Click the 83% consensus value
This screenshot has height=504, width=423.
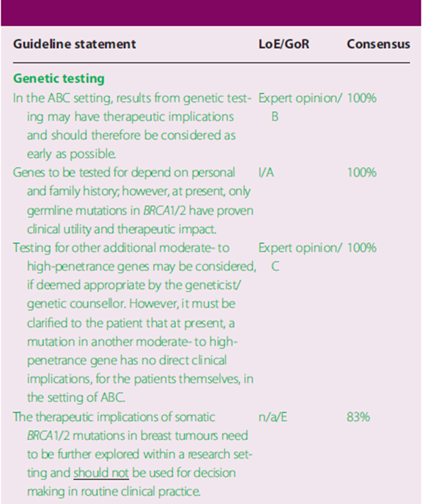coord(358,417)
